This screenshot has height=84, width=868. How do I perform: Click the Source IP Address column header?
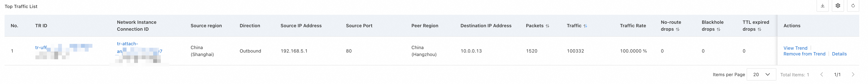pos(301,26)
